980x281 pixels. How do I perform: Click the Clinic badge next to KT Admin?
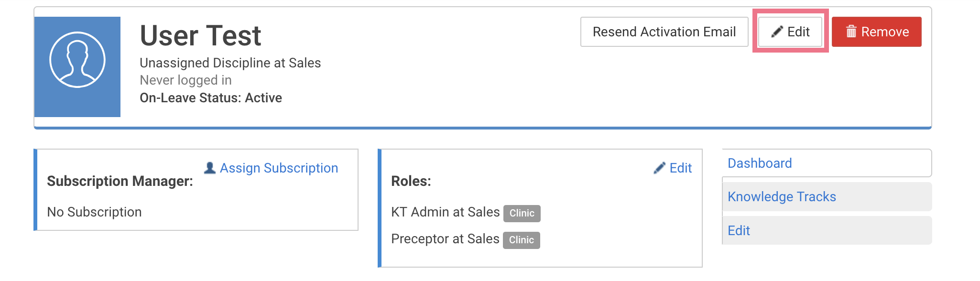[522, 213]
